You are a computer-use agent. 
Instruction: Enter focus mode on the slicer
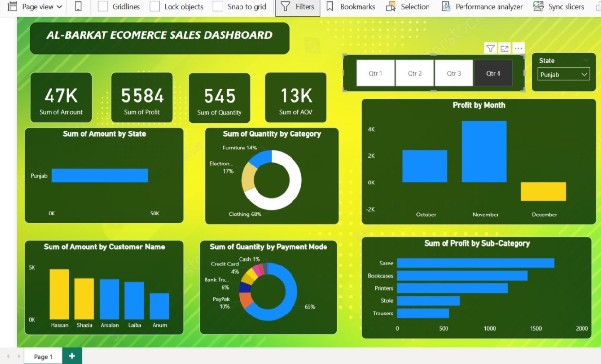point(504,48)
